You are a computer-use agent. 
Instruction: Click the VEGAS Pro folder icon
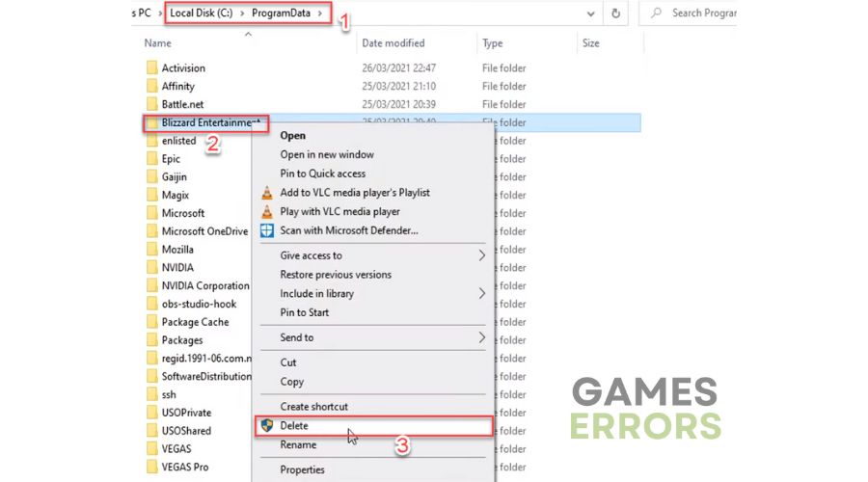click(152, 468)
